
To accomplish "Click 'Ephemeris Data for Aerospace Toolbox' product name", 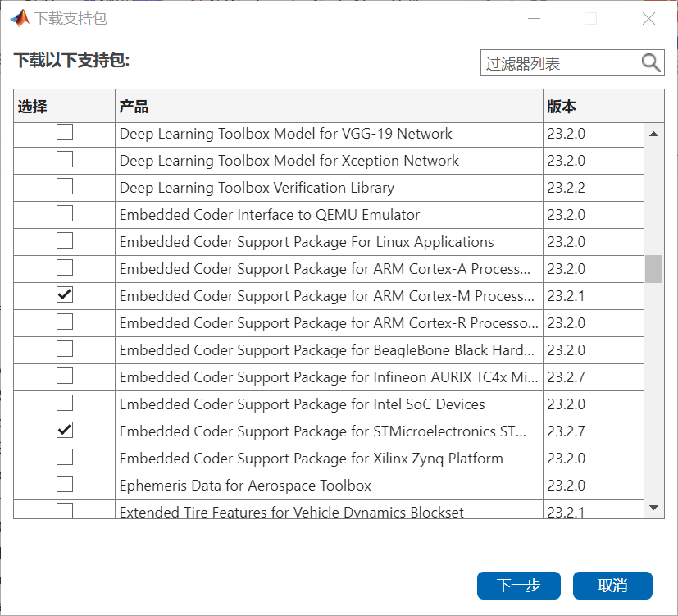I will tap(245, 486).
